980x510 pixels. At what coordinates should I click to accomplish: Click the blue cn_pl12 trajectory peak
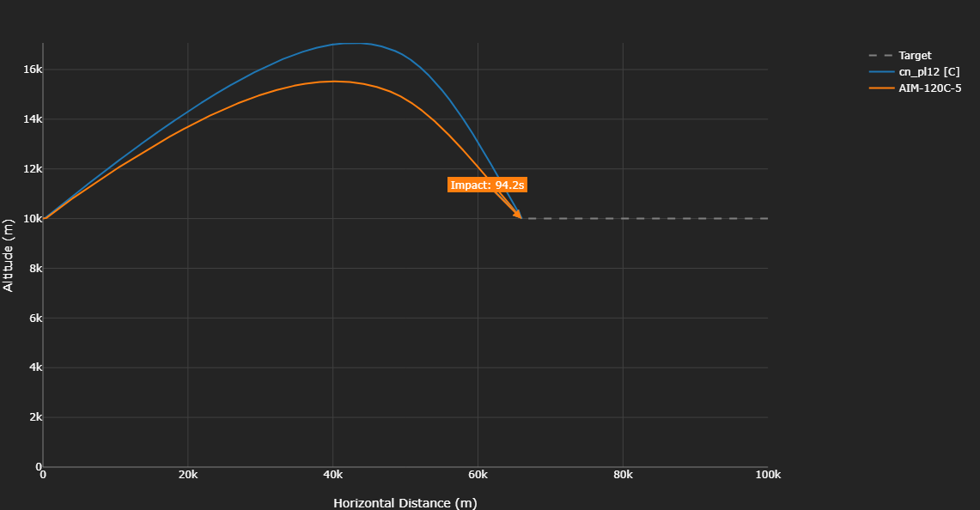[x=353, y=43]
